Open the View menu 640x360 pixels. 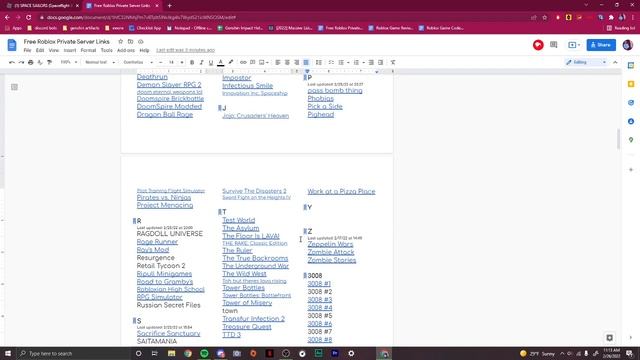pyautogui.click(x=54, y=50)
